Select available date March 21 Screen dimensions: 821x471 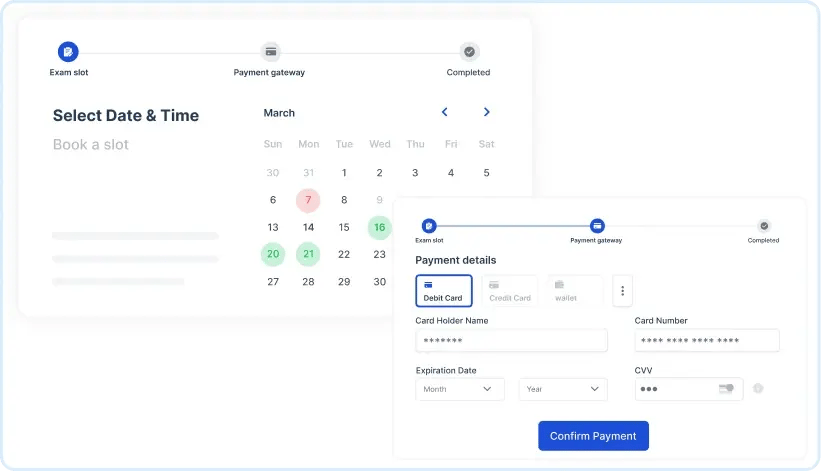click(x=308, y=254)
